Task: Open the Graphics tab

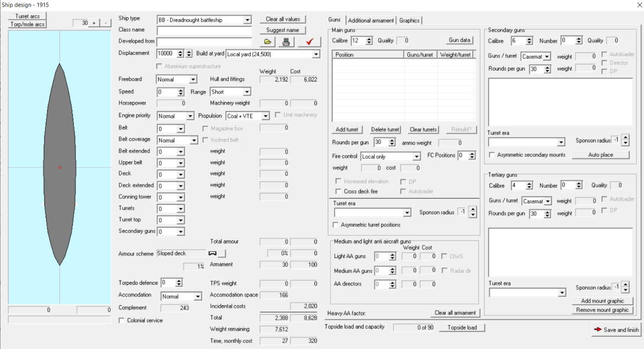Action: 409,21
